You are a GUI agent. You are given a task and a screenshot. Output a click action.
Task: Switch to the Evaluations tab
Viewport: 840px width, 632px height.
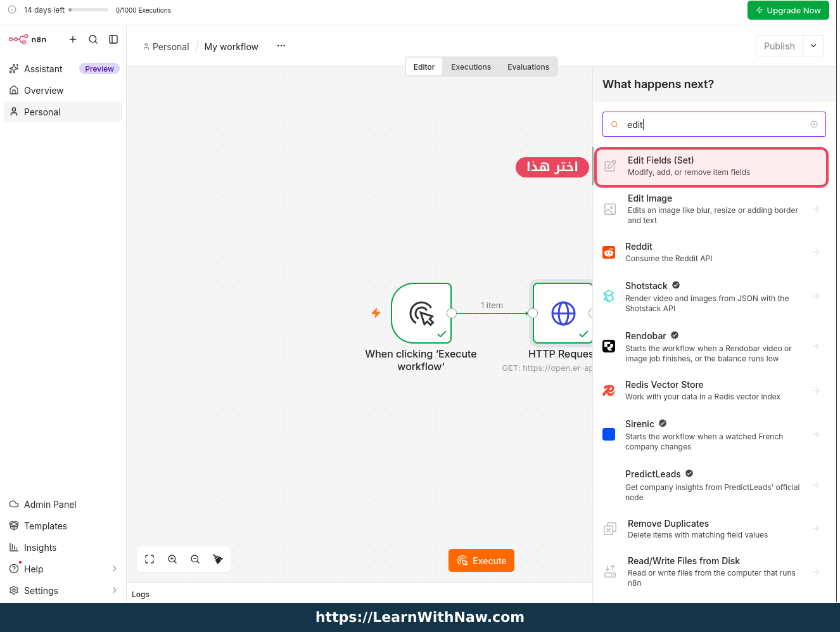tap(528, 67)
